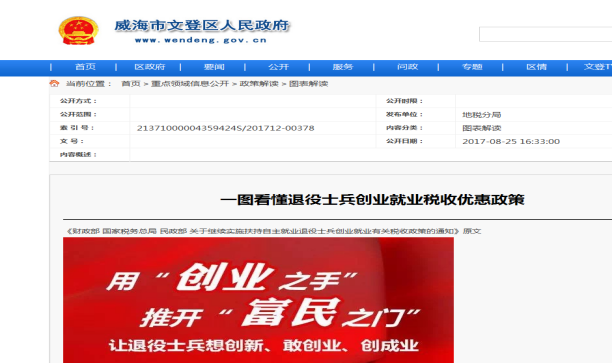Viewport: 612px width, 363px height.
Task: Open the 首页 navigation menu item
Action: 85,67
